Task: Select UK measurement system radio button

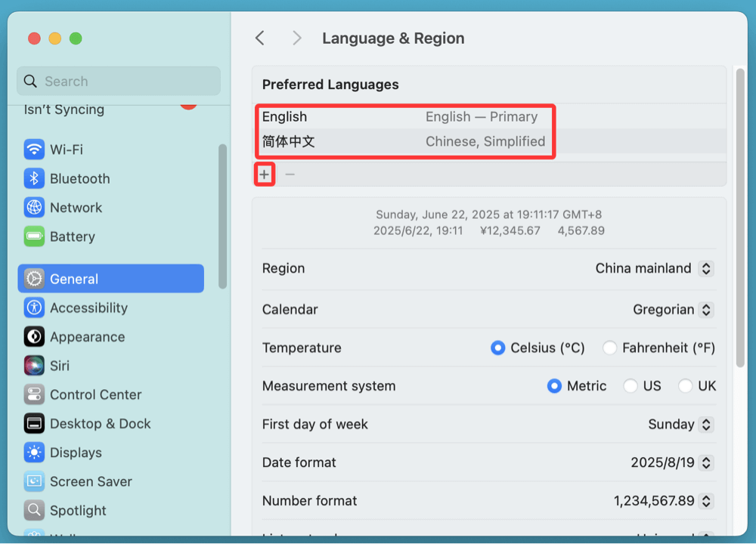Action: pyautogui.click(x=686, y=386)
